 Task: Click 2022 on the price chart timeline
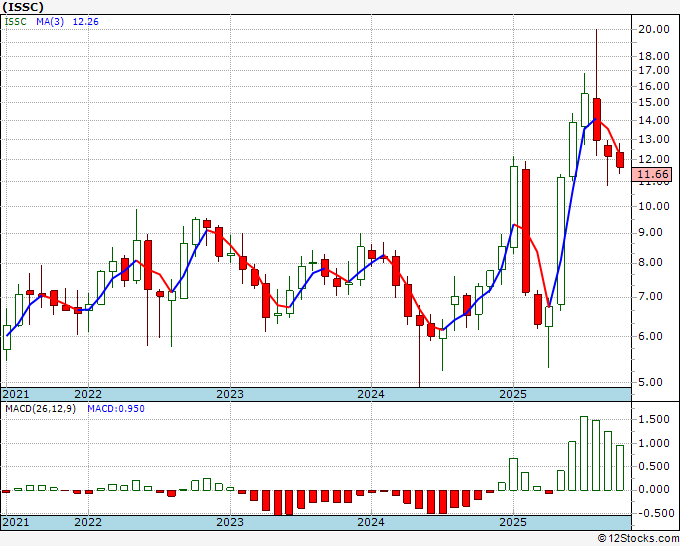point(88,394)
